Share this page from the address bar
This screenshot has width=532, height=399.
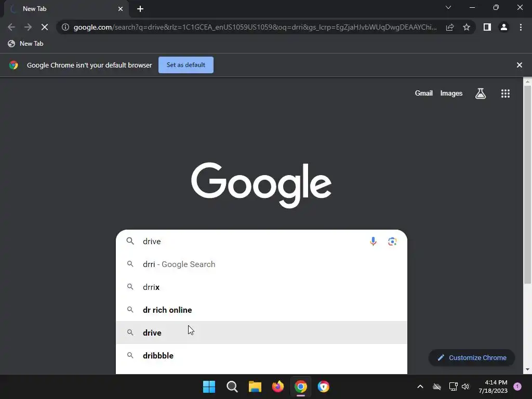[450, 27]
